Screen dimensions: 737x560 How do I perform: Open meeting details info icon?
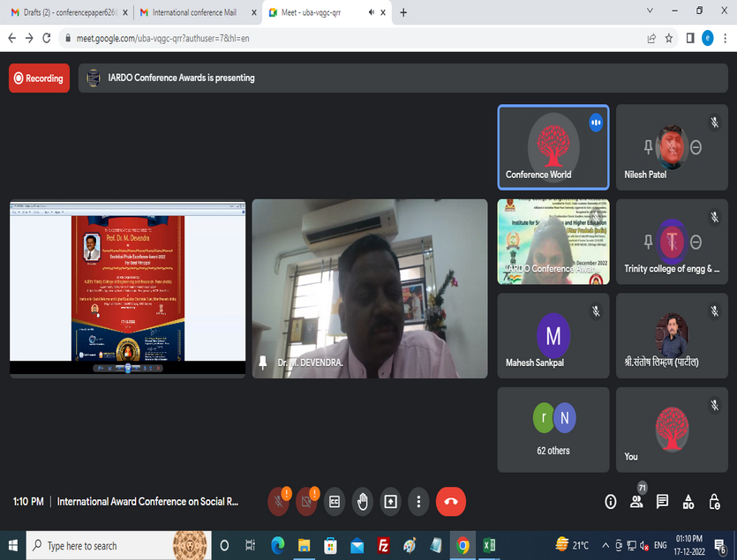(610, 502)
